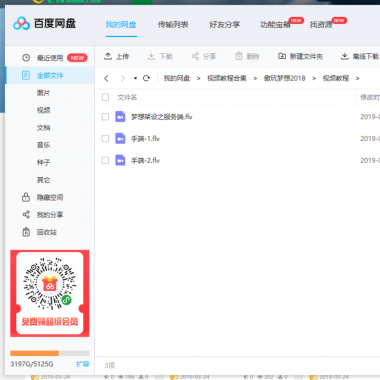Screen dimensions: 380x380
Task: Select 全部文件 in the sidebar
Action: 50,75
